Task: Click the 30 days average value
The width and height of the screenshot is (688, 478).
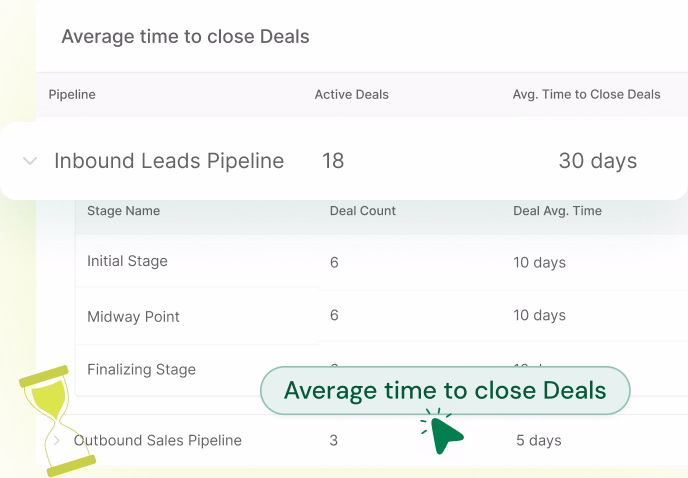Action: [x=598, y=161]
